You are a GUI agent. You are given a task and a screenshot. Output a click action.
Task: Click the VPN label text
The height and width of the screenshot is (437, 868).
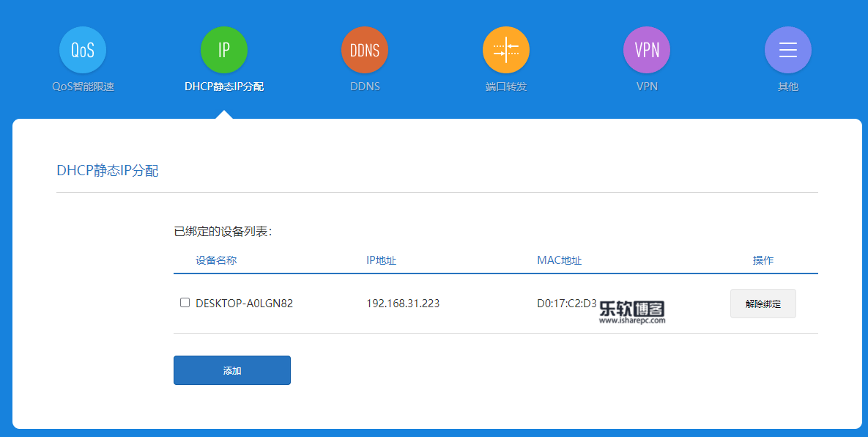click(646, 86)
